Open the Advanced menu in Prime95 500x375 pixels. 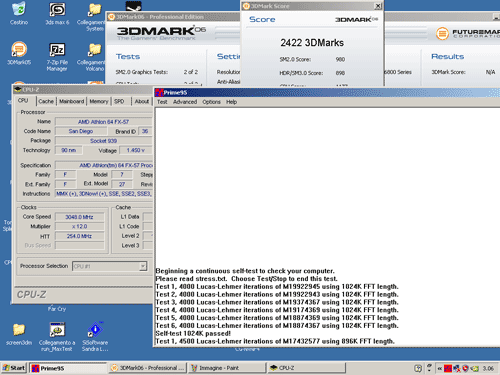coord(185,102)
